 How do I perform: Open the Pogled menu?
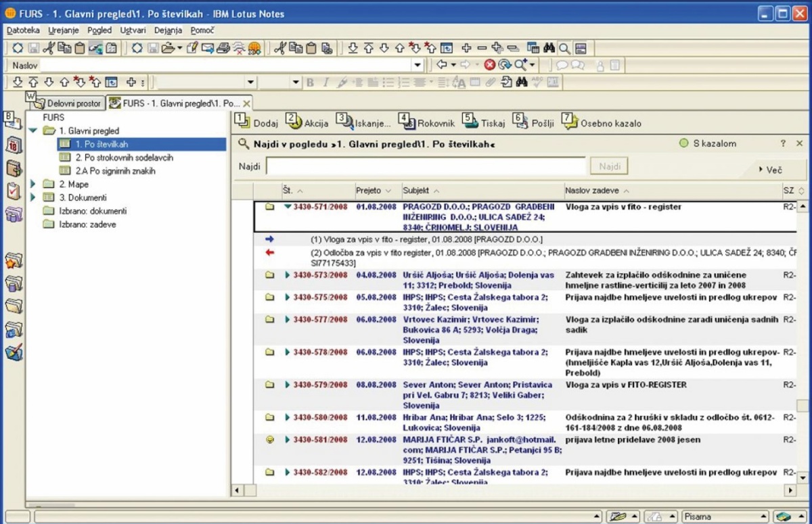coord(99,30)
